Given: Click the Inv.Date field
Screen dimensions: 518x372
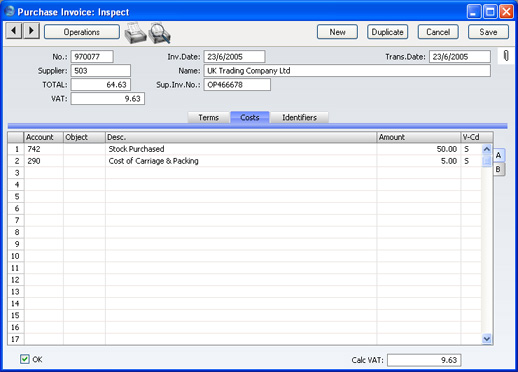Looking at the screenshot, I should (x=234, y=57).
